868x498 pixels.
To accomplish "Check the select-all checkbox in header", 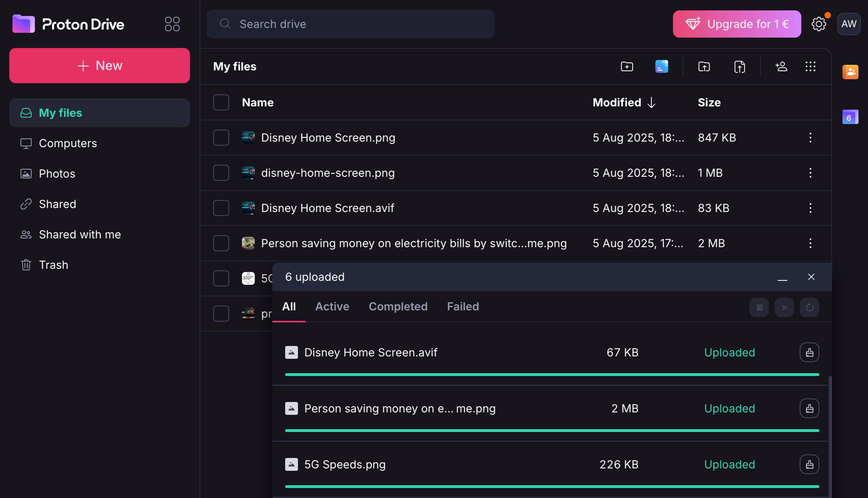I will 221,102.
